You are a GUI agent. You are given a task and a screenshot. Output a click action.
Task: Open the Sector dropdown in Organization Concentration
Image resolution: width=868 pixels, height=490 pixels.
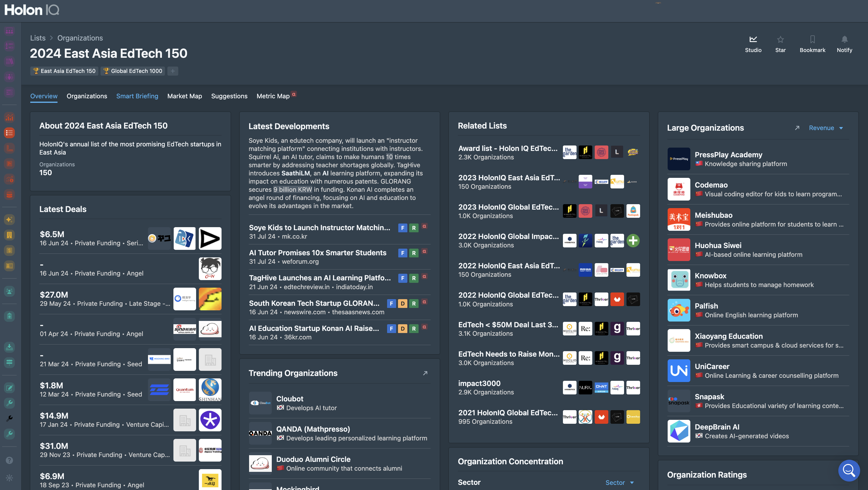coord(619,483)
